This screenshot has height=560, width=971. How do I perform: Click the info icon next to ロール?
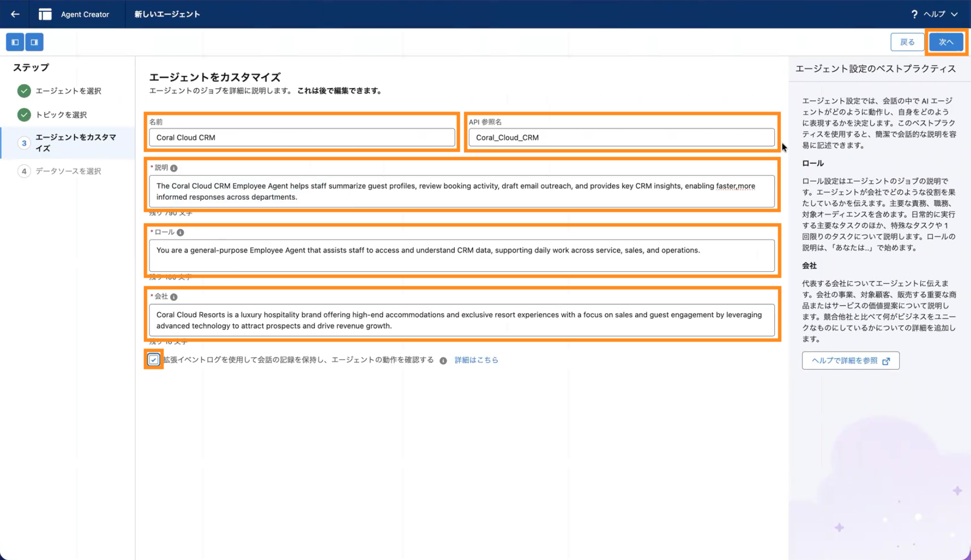tap(180, 232)
